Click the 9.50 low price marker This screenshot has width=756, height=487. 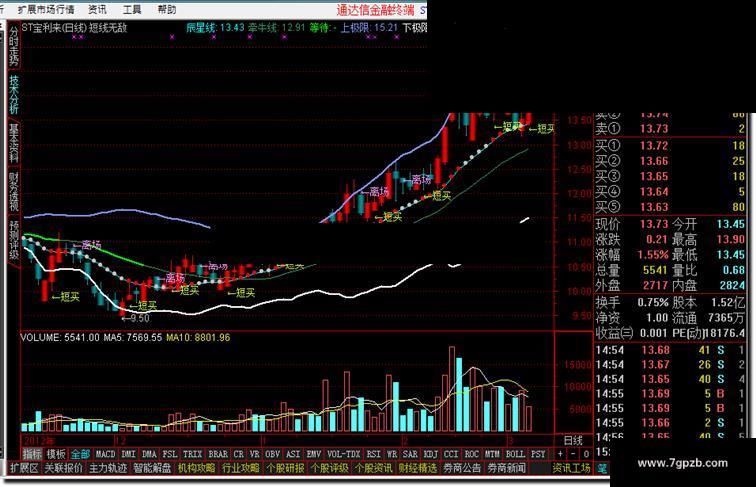[135, 318]
